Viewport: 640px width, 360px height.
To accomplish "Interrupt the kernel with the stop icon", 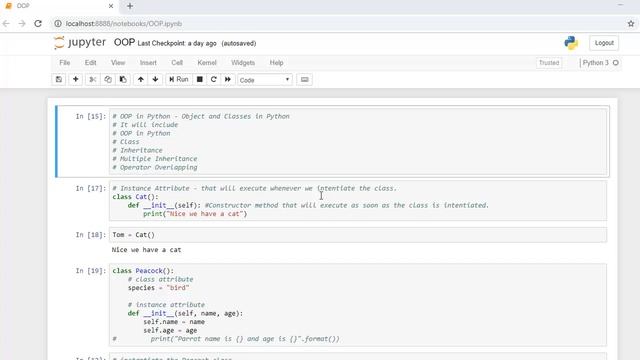I will tap(200, 80).
